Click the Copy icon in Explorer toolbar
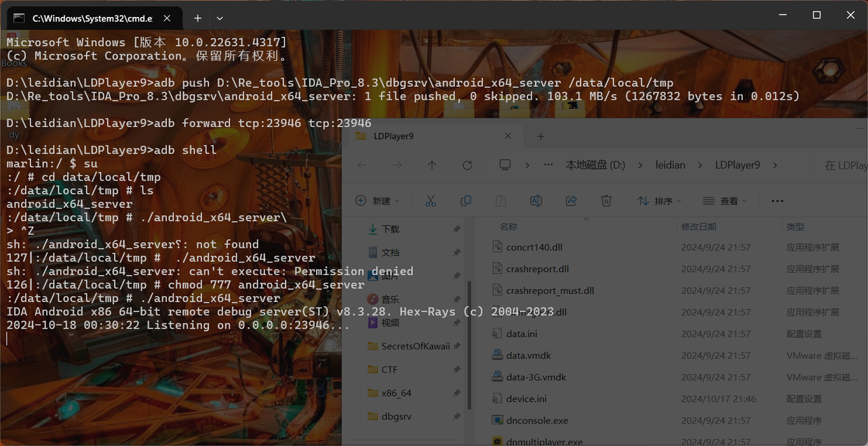The height and width of the screenshot is (446, 868). [x=466, y=201]
